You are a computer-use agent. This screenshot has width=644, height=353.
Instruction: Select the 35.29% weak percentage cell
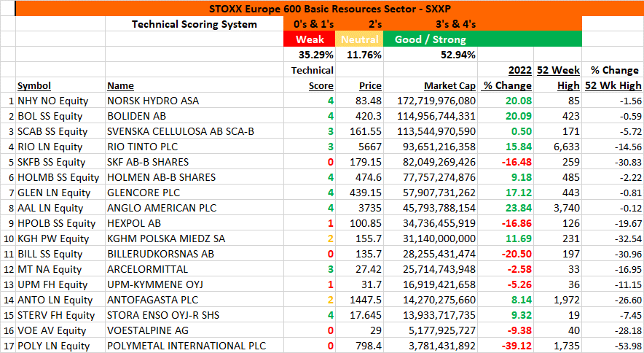(x=310, y=55)
